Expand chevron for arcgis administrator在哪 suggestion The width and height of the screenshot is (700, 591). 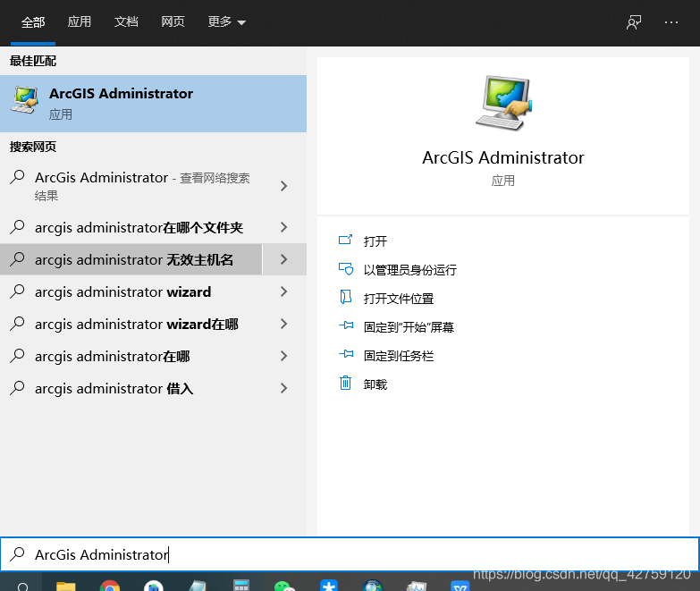284,356
